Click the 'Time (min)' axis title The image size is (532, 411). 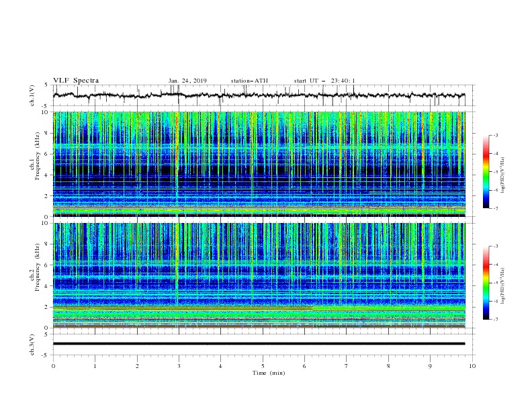click(x=269, y=373)
